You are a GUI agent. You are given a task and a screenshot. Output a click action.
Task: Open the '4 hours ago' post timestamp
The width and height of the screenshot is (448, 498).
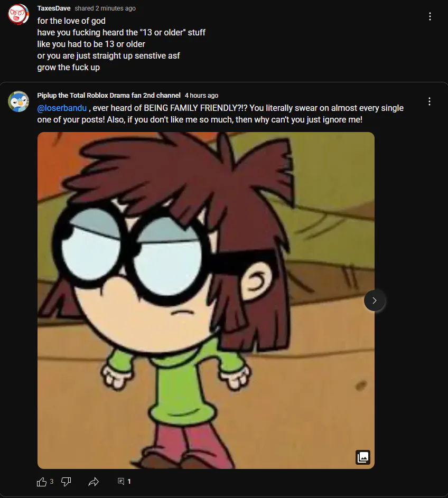(x=201, y=96)
